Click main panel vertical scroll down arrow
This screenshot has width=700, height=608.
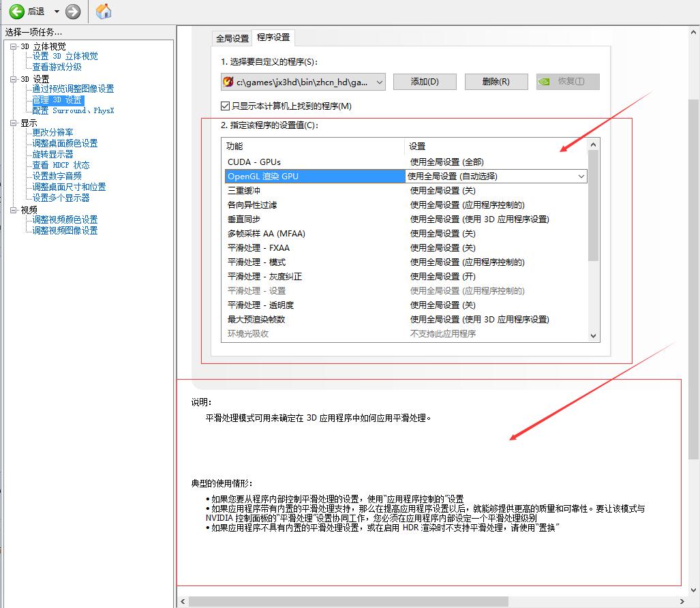point(693,589)
